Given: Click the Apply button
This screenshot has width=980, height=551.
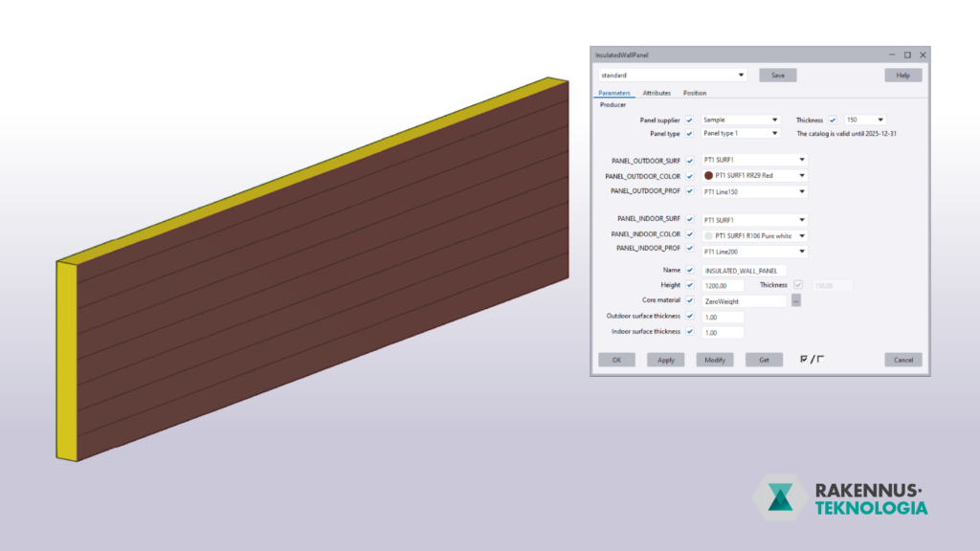Looking at the screenshot, I should tap(665, 360).
